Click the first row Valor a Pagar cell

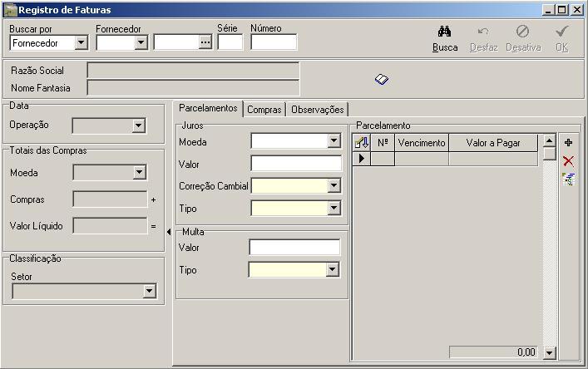[x=493, y=159]
